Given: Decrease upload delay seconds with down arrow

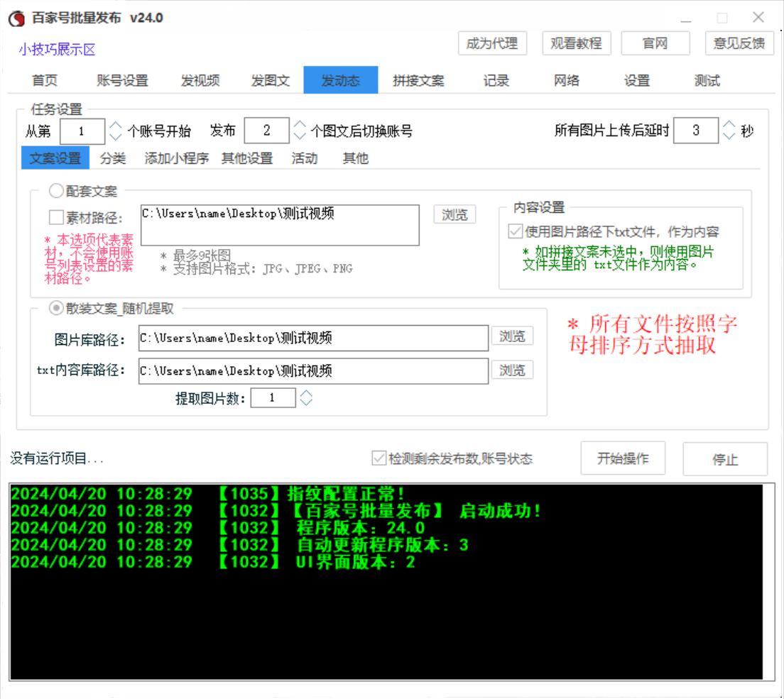Looking at the screenshot, I should tap(729, 136).
